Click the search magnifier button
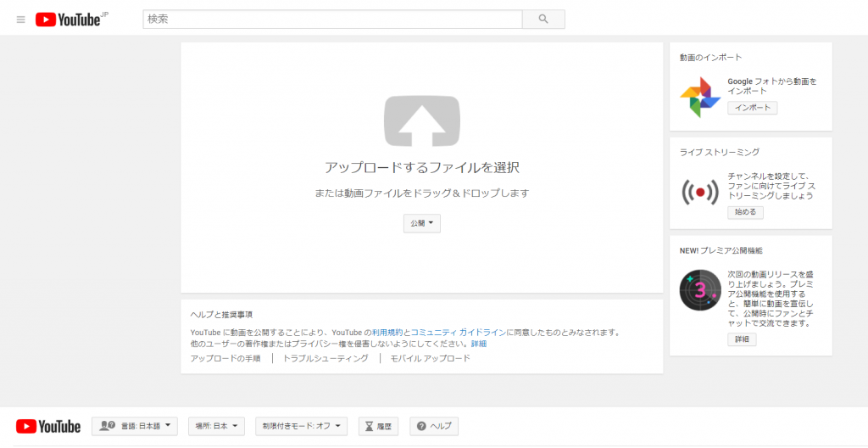The image size is (868, 448). (x=543, y=20)
